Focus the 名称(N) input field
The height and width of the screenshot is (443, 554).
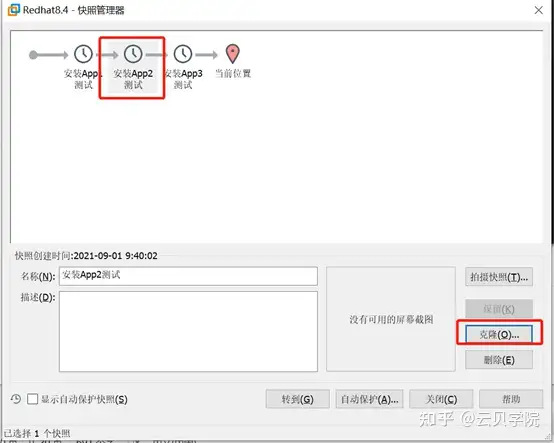(x=188, y=276)
